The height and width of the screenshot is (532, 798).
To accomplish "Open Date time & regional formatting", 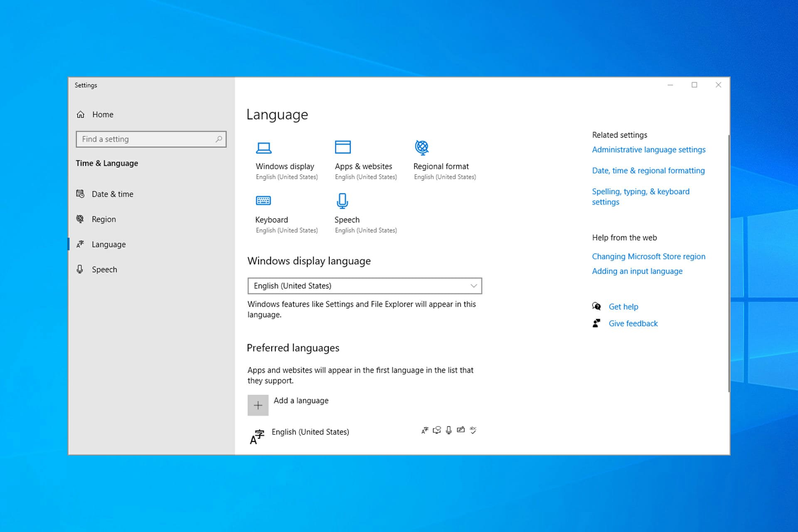I will (x=648, y=170).
